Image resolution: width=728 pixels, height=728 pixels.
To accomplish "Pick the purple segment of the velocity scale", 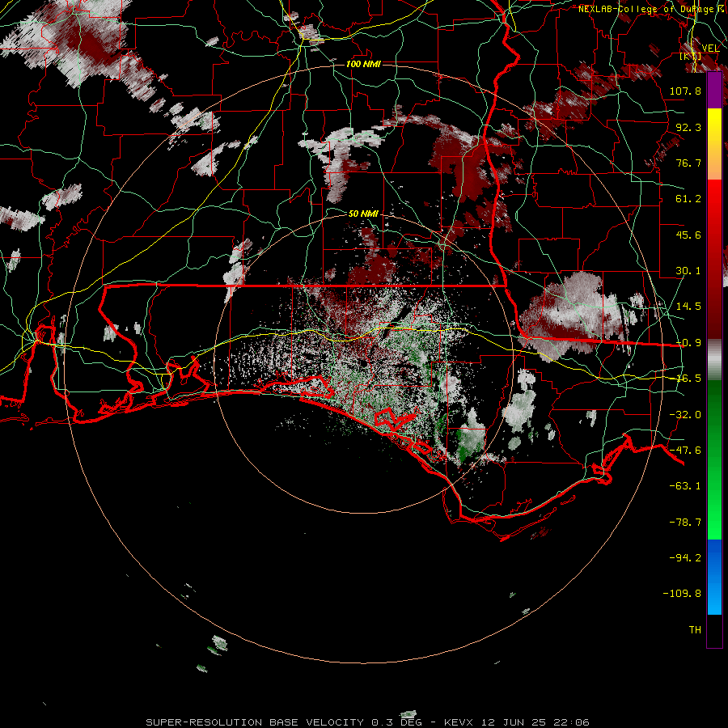I will click(714, 91).
